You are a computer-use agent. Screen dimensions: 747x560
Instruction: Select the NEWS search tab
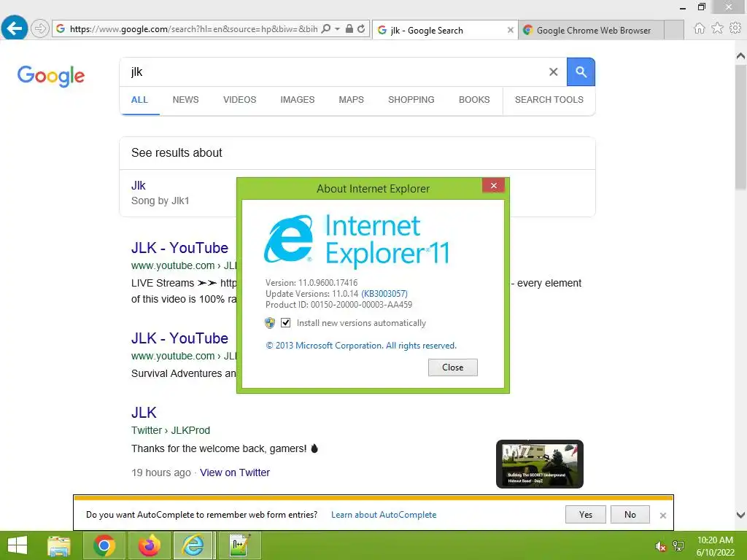pos(186,99)
